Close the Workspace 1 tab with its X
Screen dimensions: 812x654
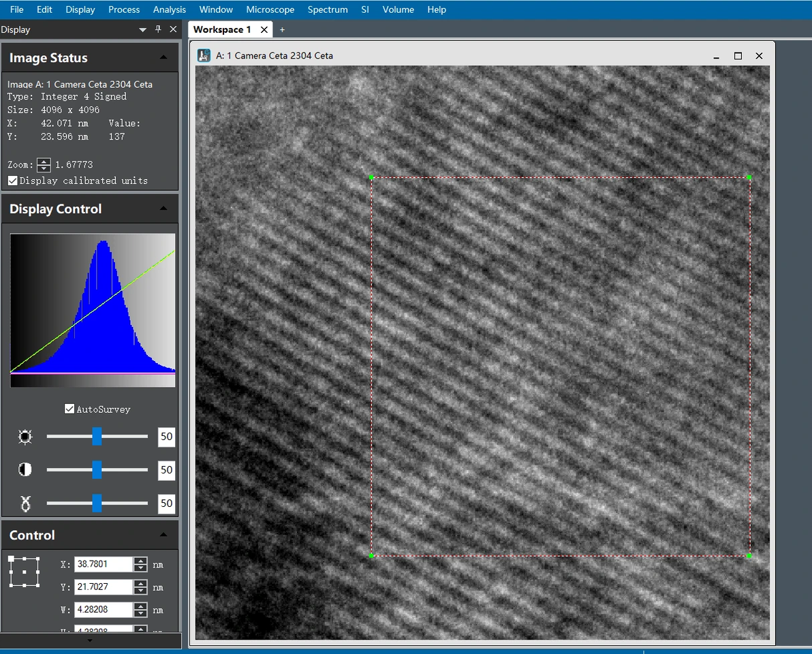pos(264,29)
